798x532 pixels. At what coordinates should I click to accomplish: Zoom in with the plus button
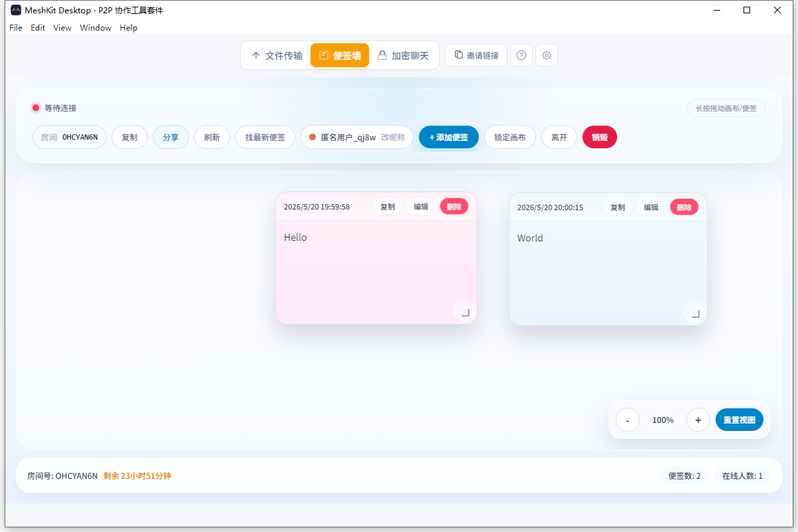(x=698, y=420)
